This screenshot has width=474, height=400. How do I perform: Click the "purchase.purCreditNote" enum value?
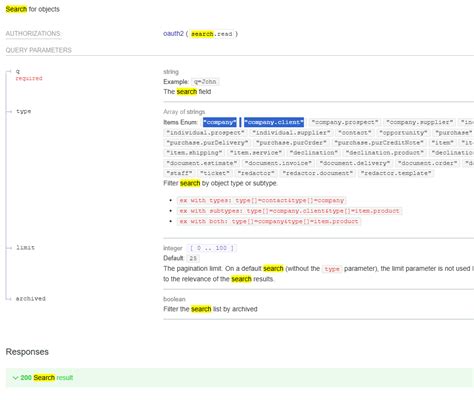(x=379, y=143)
